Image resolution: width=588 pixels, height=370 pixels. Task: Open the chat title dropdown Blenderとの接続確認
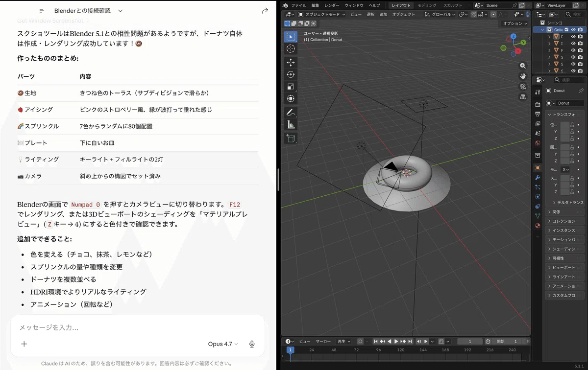click(x=89, y=11)
